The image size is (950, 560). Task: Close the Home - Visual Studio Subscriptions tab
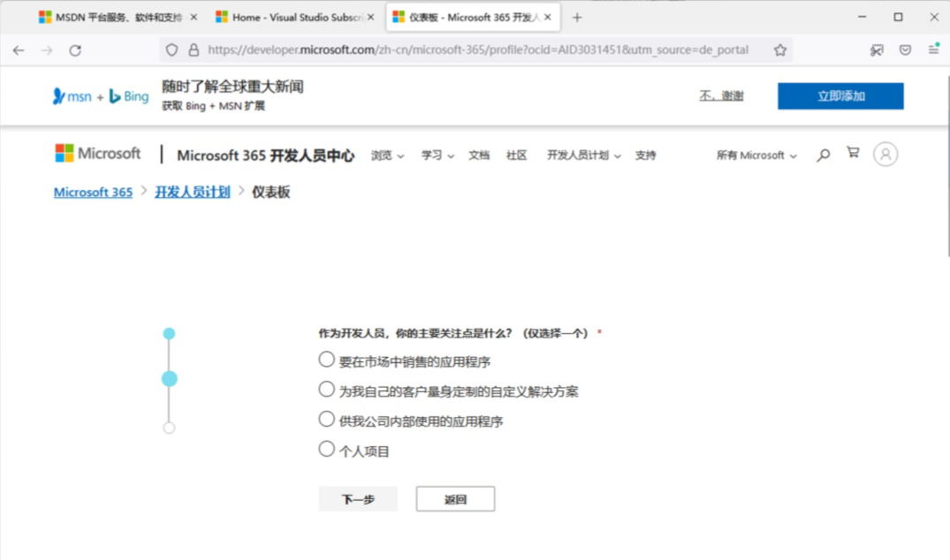click(371, 18)
